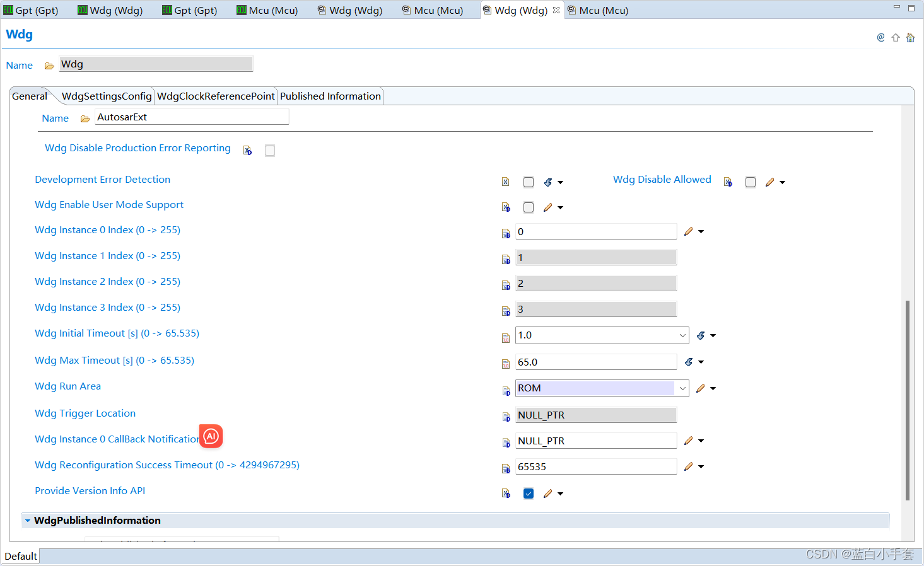Click the @ icon in the top-right toolbar

click(x=881, y=38)
